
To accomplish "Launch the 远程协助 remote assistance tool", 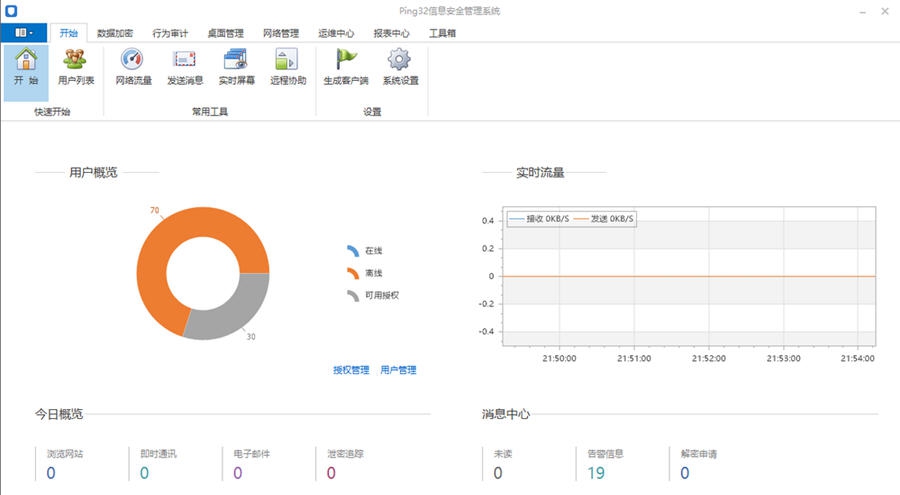I will coord(288,66).
